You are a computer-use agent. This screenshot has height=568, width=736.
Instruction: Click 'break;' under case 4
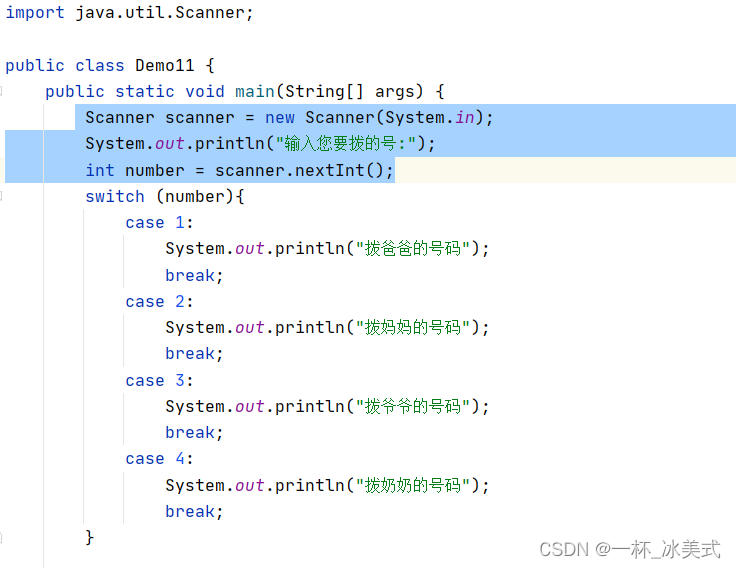194,511
